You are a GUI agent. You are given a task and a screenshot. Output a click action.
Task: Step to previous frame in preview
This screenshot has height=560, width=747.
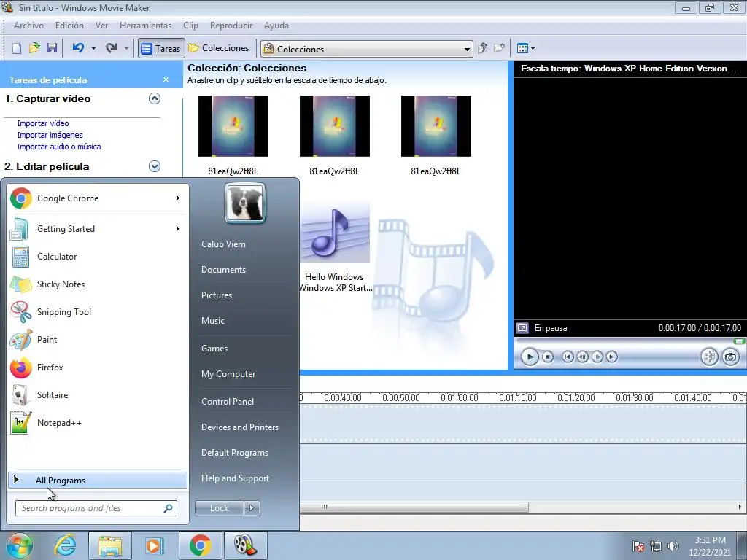(x=582, y=357)
